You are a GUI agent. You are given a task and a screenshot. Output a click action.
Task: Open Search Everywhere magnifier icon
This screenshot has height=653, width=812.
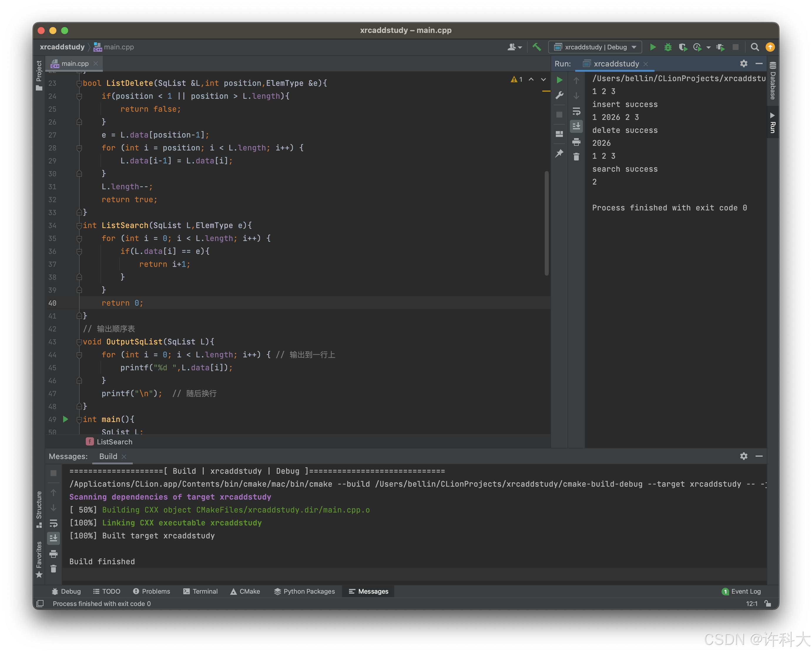[754, 47]
